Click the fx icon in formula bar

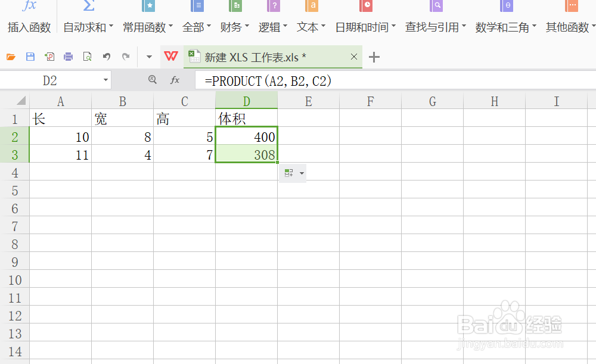pyautogui.click(x=175, y=80)
